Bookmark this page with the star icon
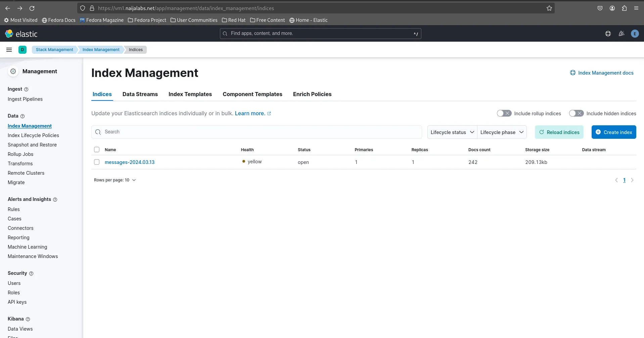644x338 pixels. (x=549, y=8)
